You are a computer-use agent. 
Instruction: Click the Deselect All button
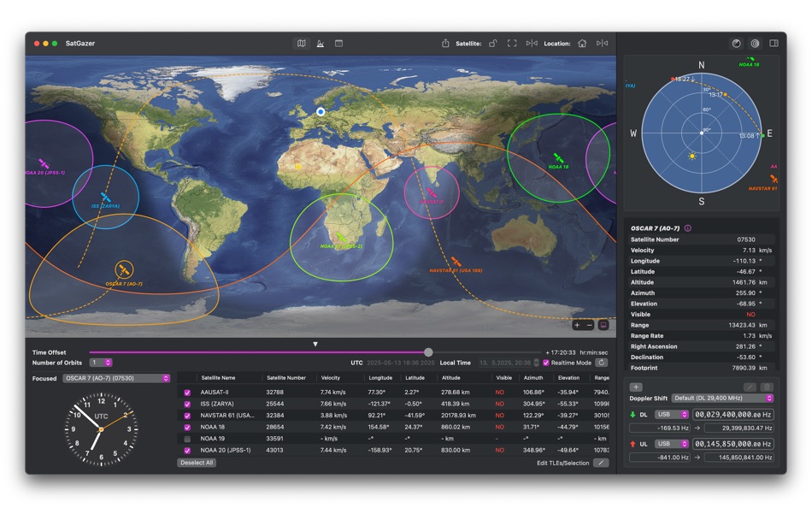click(x=197, y=463)
